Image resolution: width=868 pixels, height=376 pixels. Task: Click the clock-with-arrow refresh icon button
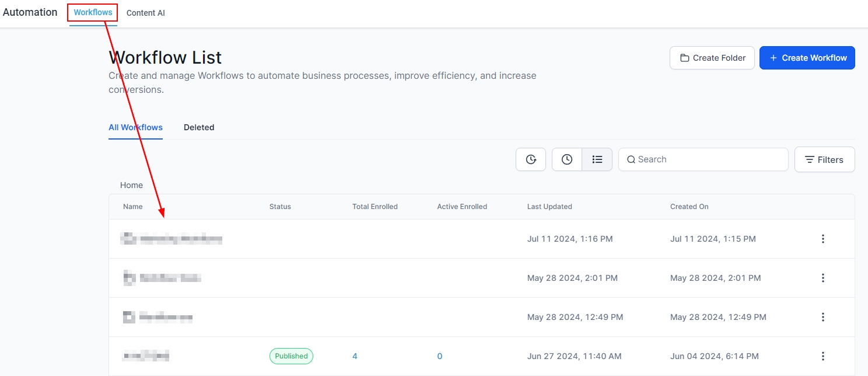[x=531, y=159]
